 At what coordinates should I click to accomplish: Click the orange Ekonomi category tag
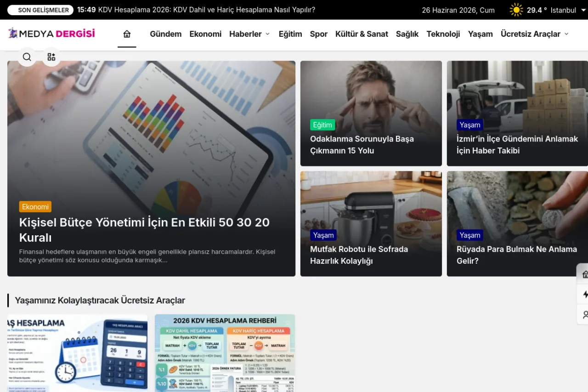tap(35, 207)
